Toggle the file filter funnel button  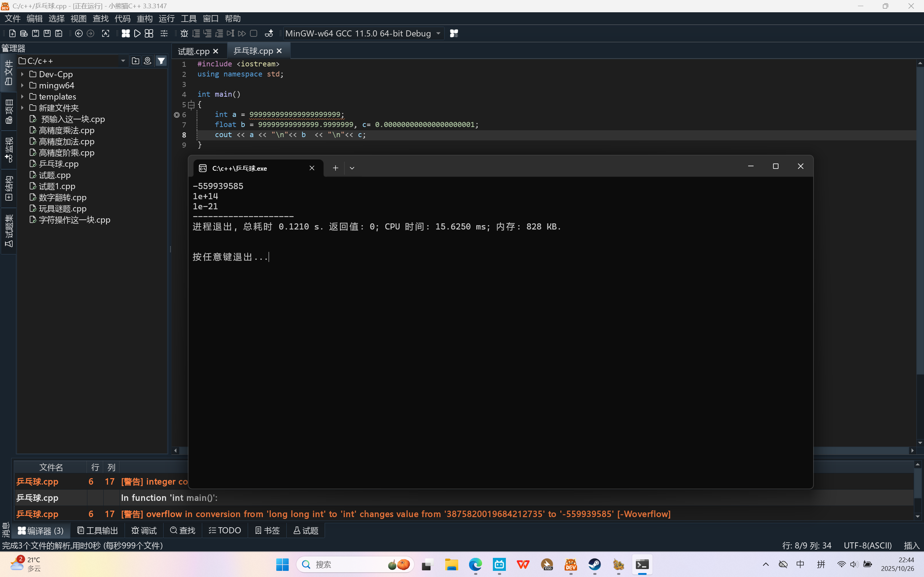click(161, 61)
